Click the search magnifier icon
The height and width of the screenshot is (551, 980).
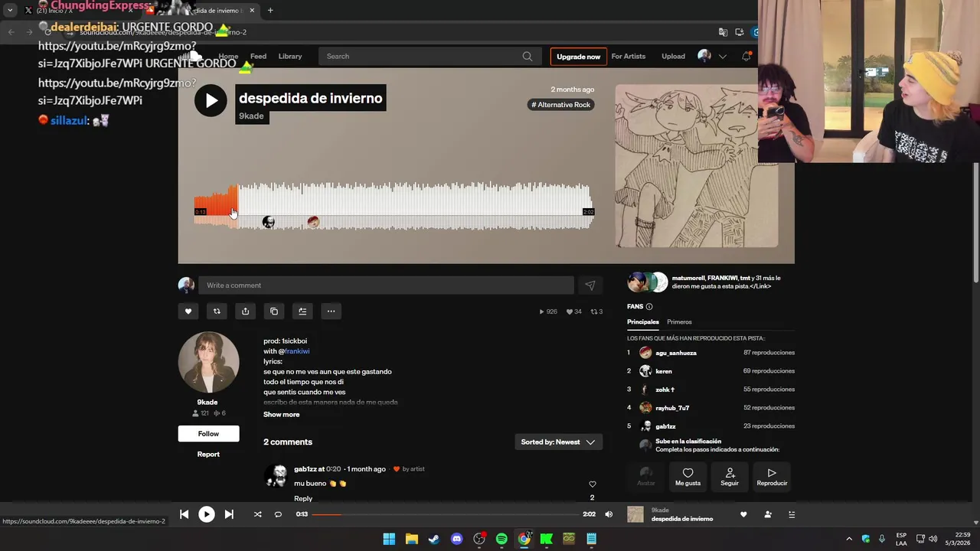tap(528, 57)
